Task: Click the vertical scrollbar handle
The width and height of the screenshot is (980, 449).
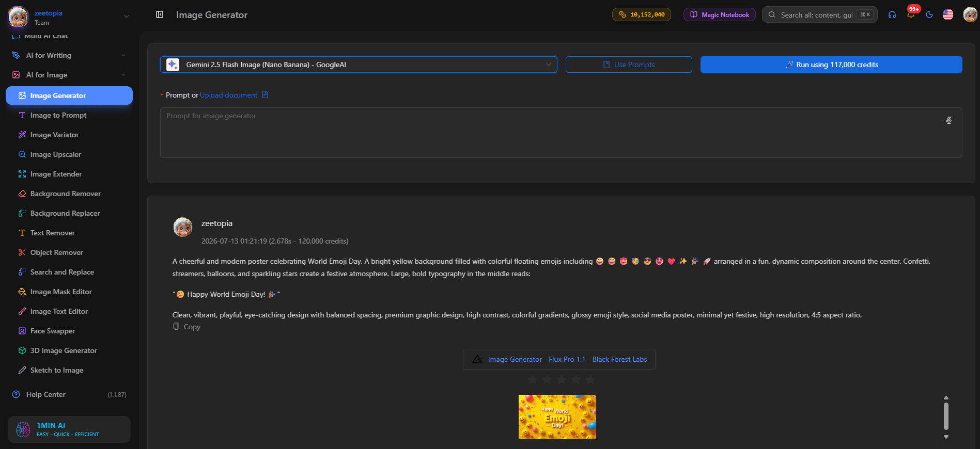Action: coord(946,416)
